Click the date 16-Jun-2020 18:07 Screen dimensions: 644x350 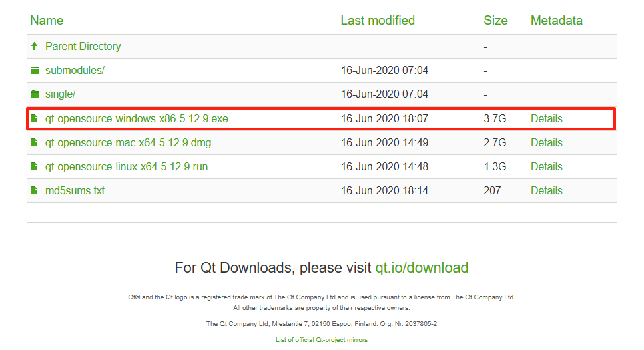[384, 118]
